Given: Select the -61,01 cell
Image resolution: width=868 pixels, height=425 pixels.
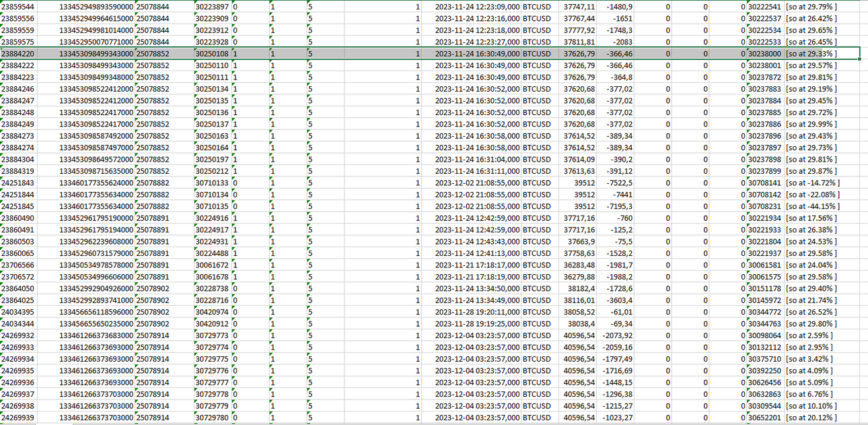Looking at the screenshot, I should (615, 312).
